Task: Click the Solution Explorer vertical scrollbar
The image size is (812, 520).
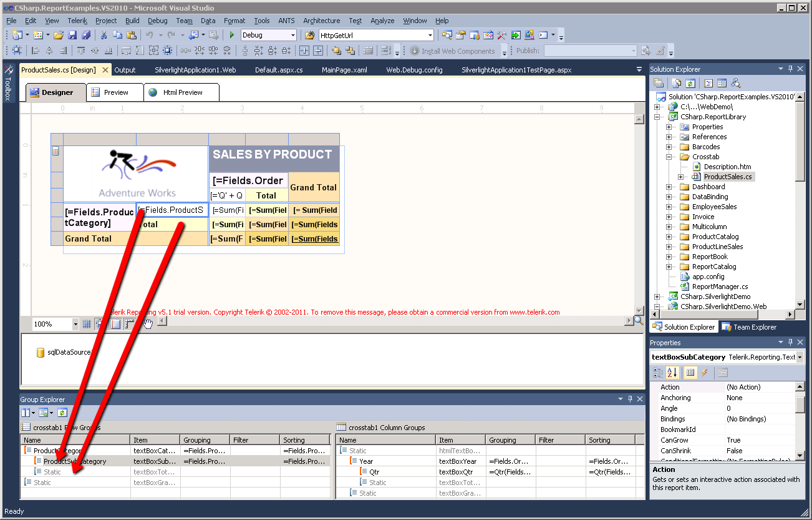Action: (800, 201)
